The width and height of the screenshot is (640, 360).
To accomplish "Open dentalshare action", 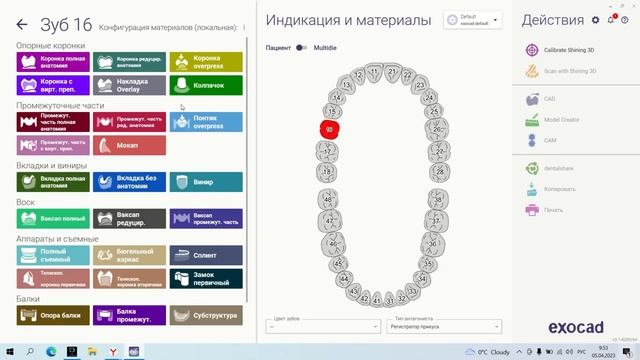I will [549, 168].
